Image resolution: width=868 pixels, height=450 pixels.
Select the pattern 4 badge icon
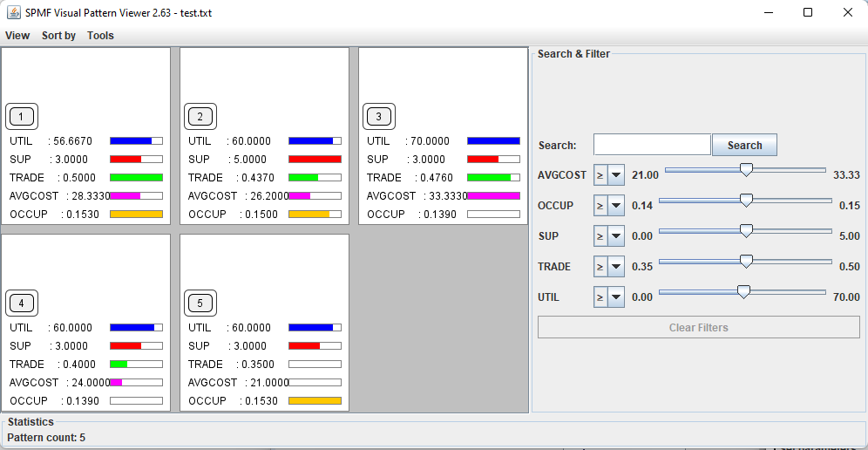point(22,303)
